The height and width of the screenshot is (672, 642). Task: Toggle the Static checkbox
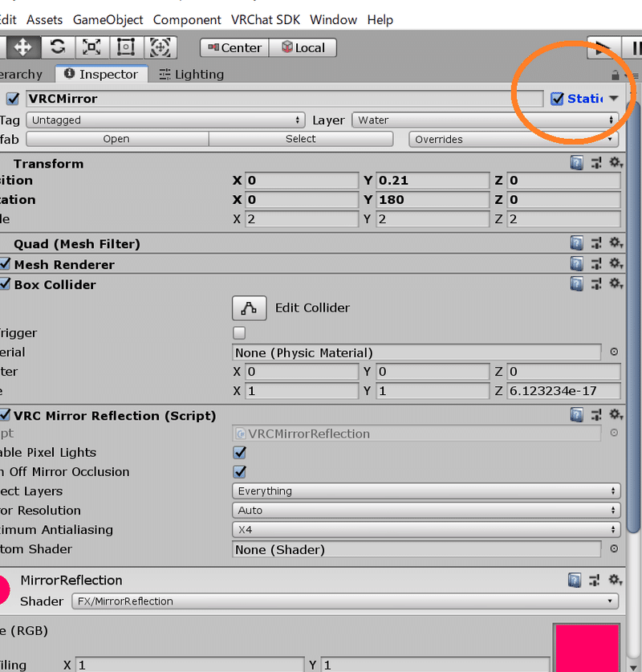tap(557, 99)
